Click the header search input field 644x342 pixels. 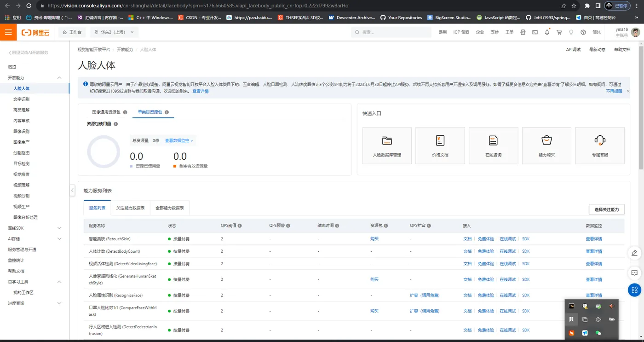391,32
